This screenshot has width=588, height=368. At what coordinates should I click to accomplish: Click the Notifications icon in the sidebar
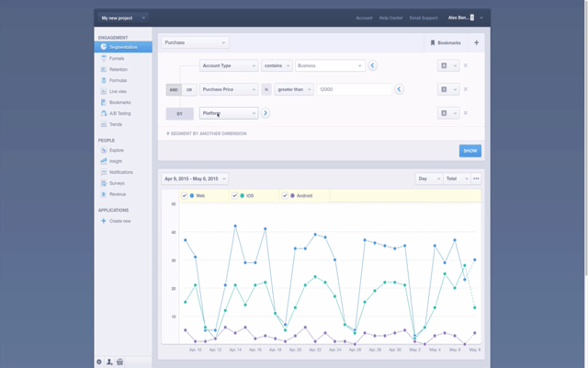click(x=104, y=172)
